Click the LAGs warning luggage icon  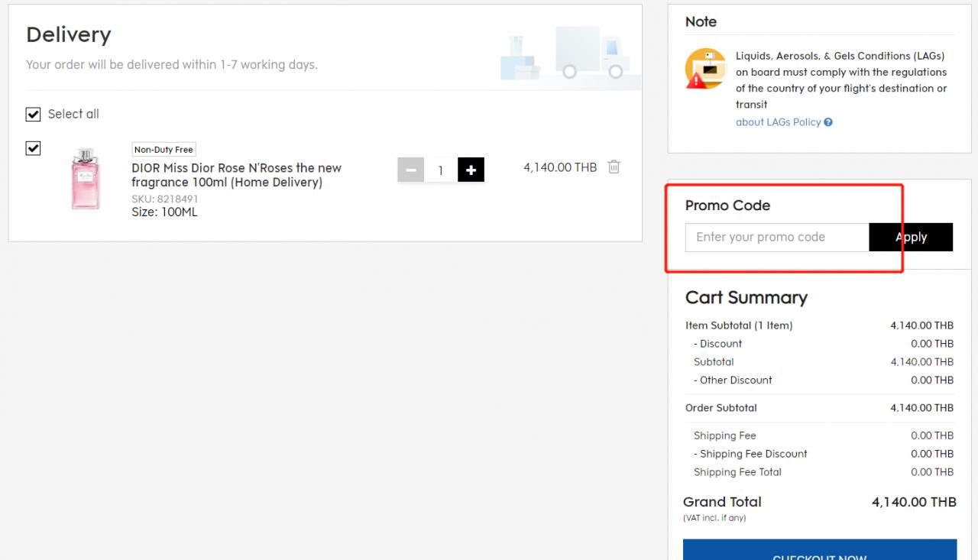pyautogui.click(x=704, y=70)
